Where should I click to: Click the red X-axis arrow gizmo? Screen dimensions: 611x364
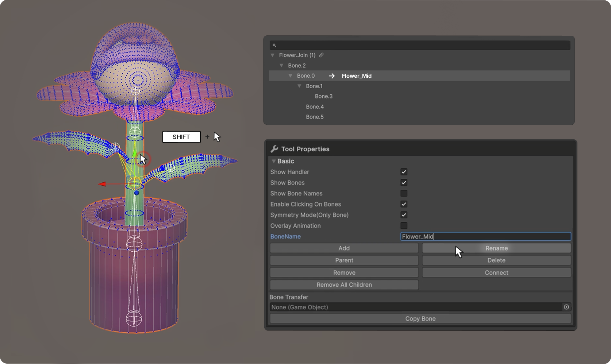tap(102, 184)
